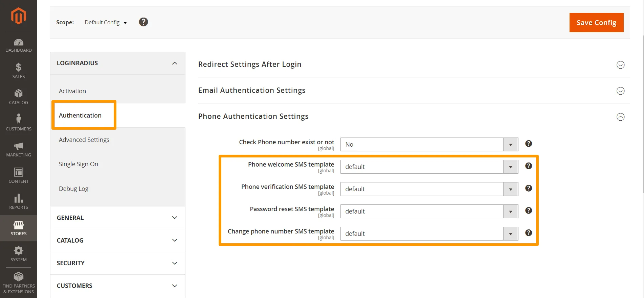Open Check Phone number exist dropdown
This screenshot has height=298, width=644.
pyautogui.click(x=429, y=145)
